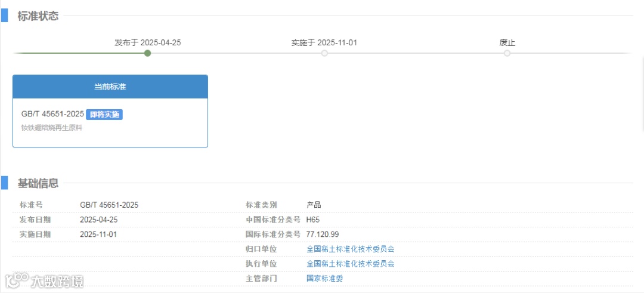644x293 pixels.
Task: Open the 国家标准委 link
Action: (324, 279)
